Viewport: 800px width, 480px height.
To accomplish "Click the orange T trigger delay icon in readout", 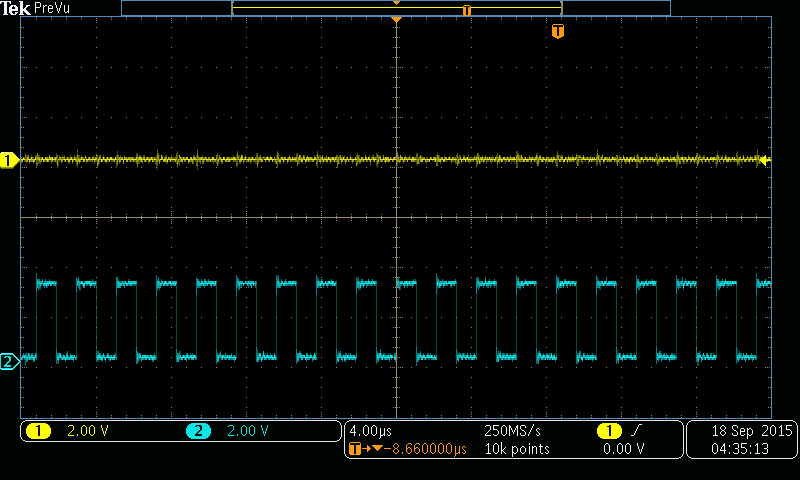I will point(355,449).
